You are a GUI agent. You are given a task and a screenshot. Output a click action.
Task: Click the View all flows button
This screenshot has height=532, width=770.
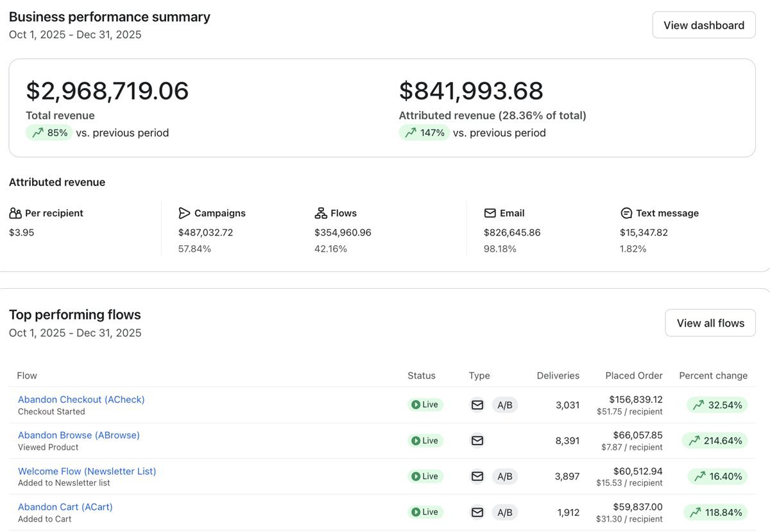click(x=710, y=323)
